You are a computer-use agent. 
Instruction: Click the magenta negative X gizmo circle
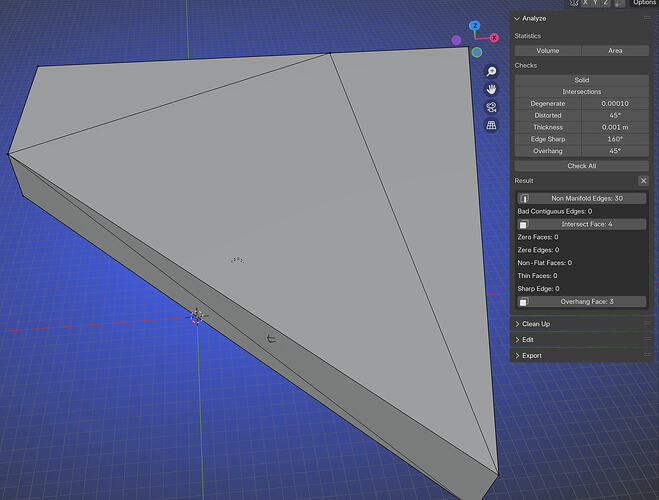point(456,40)
